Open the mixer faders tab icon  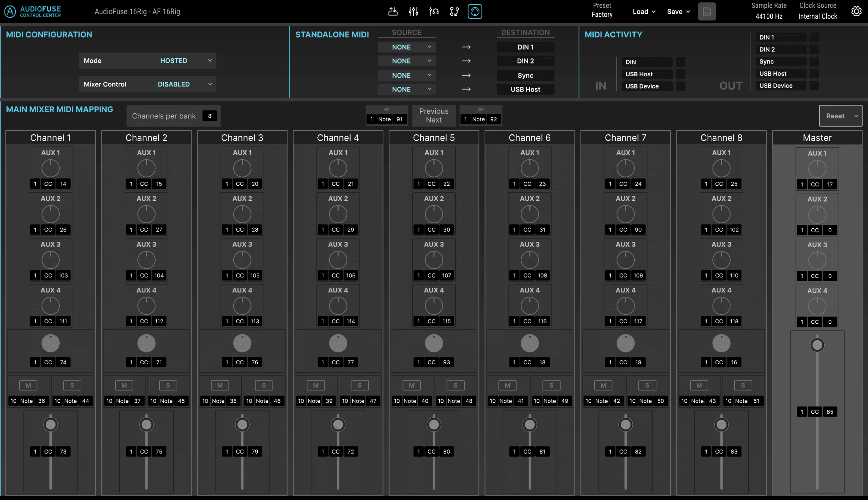pyautogui.click(x=413, y=11)
